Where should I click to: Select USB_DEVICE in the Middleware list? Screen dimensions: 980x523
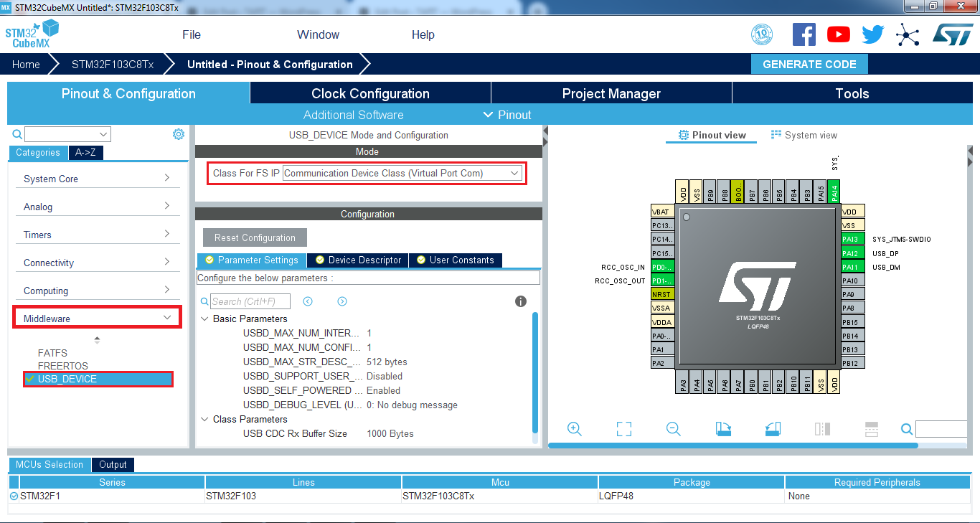pyautogui.click(x=67, y=379)
